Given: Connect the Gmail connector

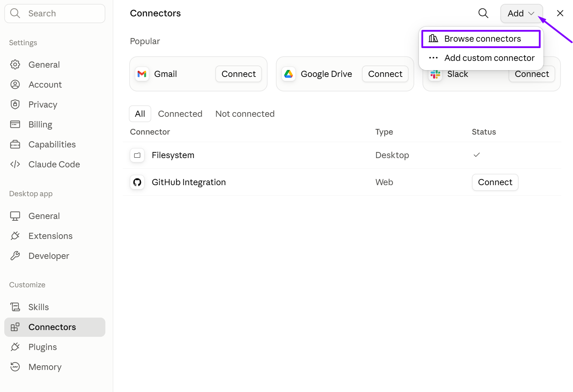Looking at the screenshot, I should click(238, 74).
